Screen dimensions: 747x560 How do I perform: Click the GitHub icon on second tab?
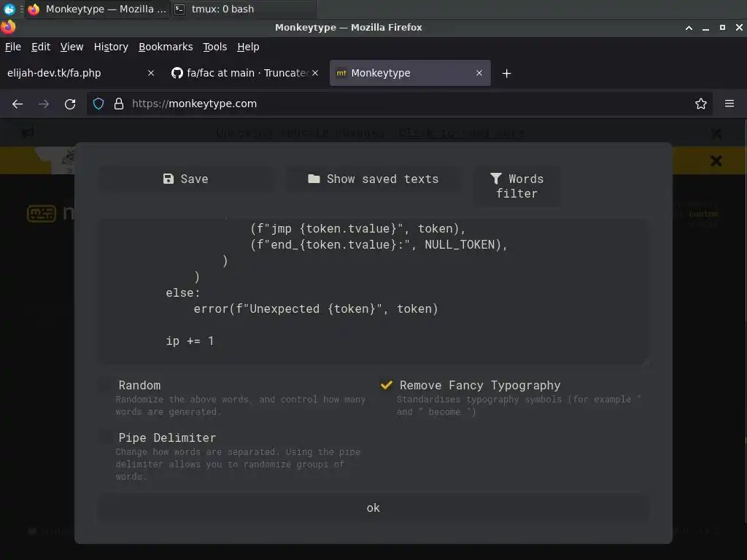point(177,73)
